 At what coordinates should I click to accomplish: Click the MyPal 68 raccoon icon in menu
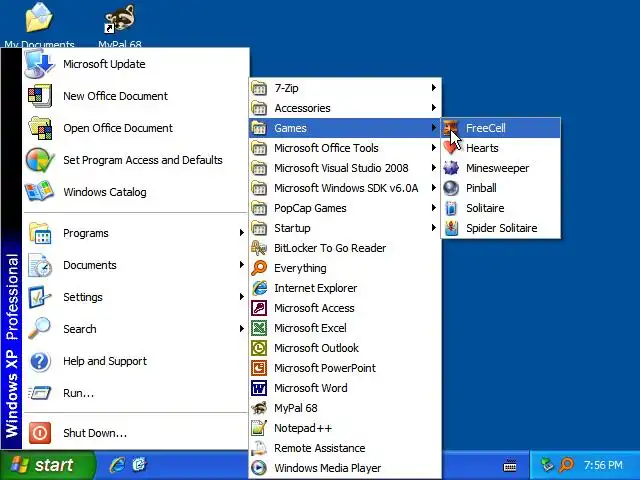(259, 408)
